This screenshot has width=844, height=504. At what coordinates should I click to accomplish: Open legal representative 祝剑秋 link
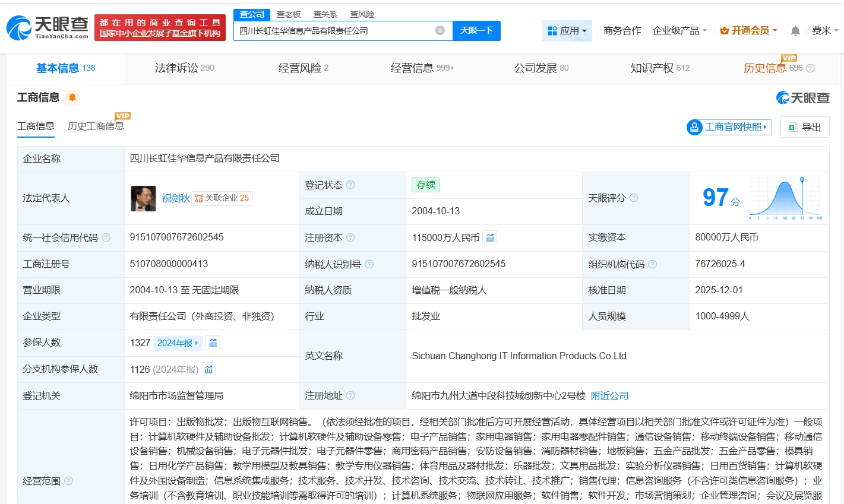[176, 198]
